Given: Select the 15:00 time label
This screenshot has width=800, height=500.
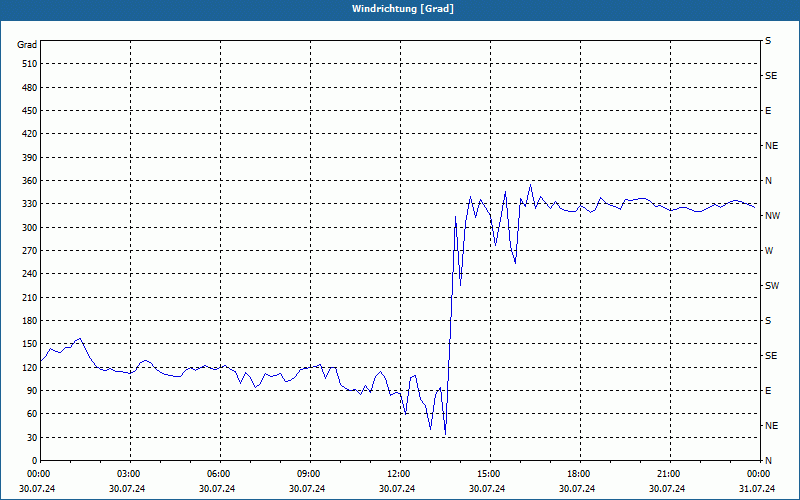Looking at the screenshot, I should click(490, 474).
